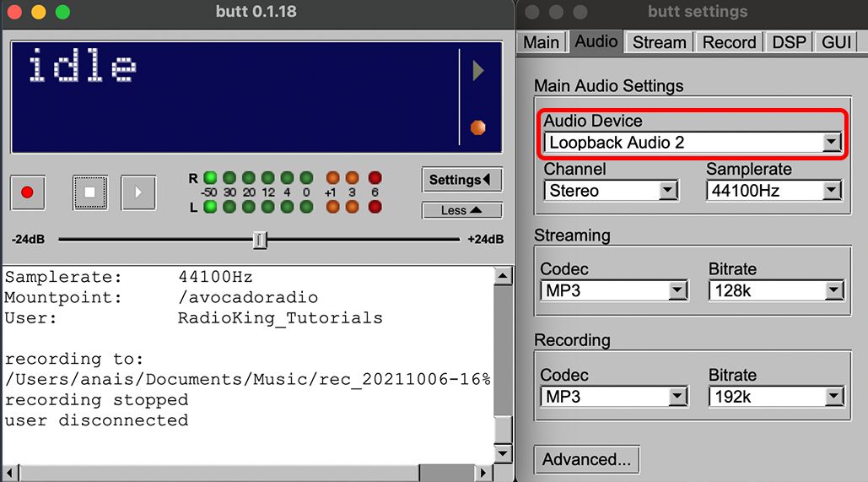Image resolution: width=868 pixels, height=482 pixels.
Task: Click the Advanced... button
Action: (586, 460)
